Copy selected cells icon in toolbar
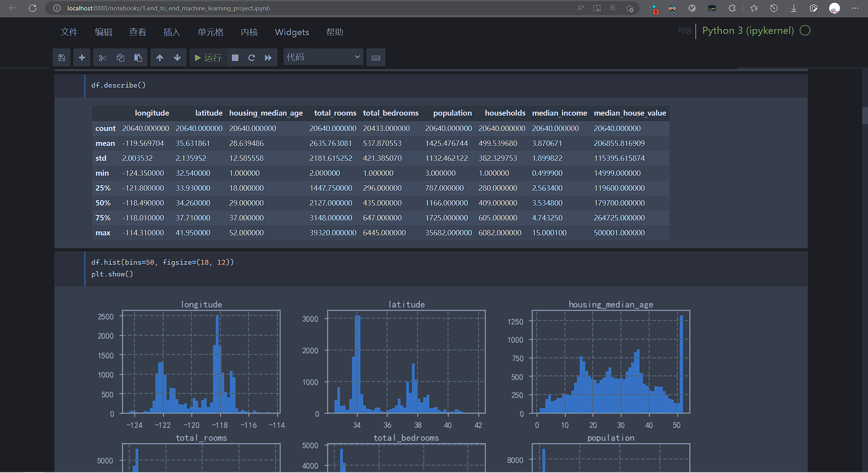This screenshot has width=868, height=473. [x=120, y=57]
